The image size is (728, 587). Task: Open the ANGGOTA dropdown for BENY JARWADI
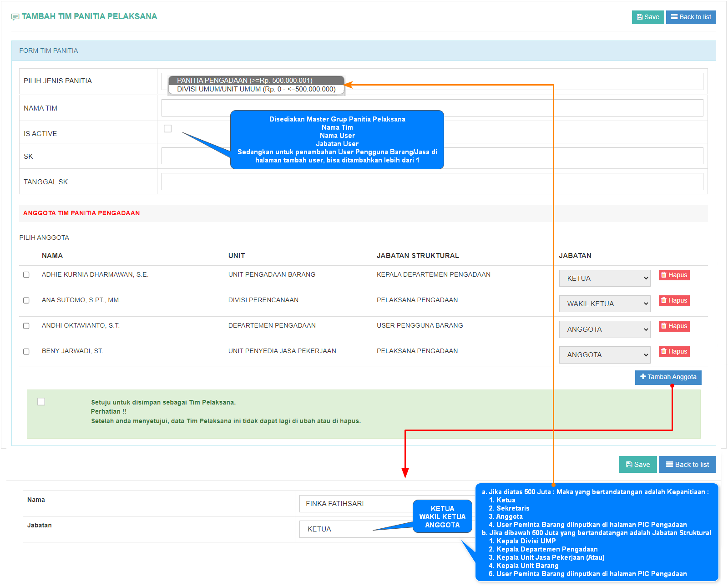[604, 355]
